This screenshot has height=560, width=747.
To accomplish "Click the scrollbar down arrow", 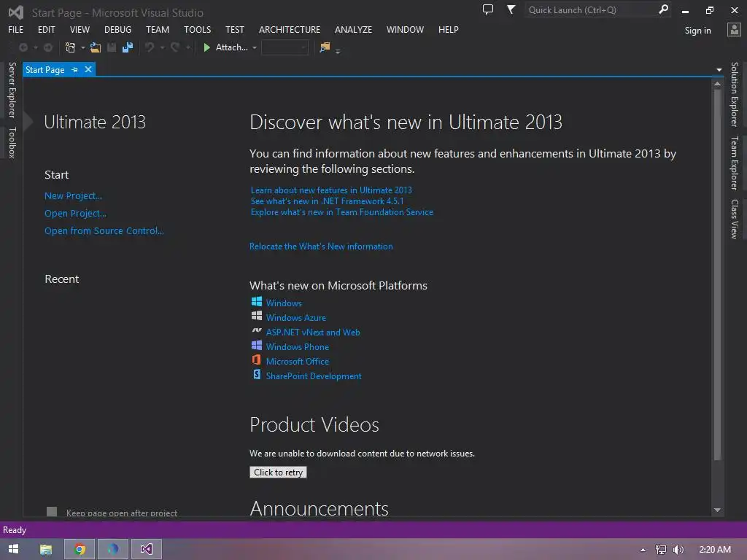I will pos(718,510).
